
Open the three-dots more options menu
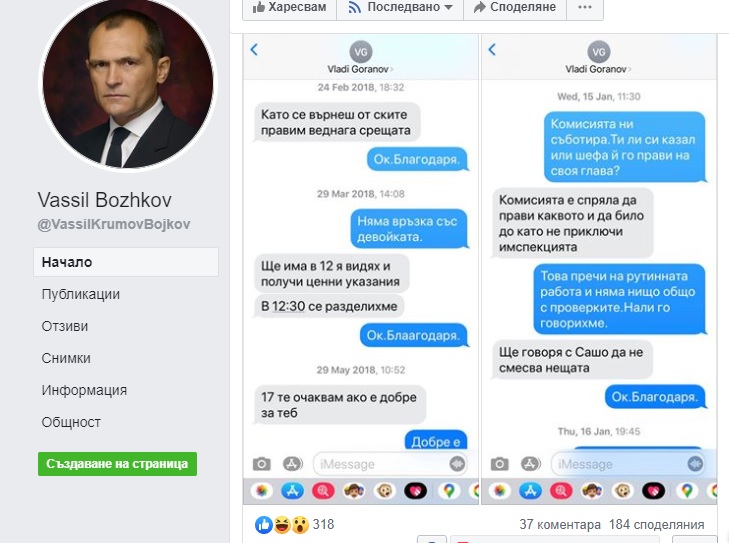pos(585,7)
